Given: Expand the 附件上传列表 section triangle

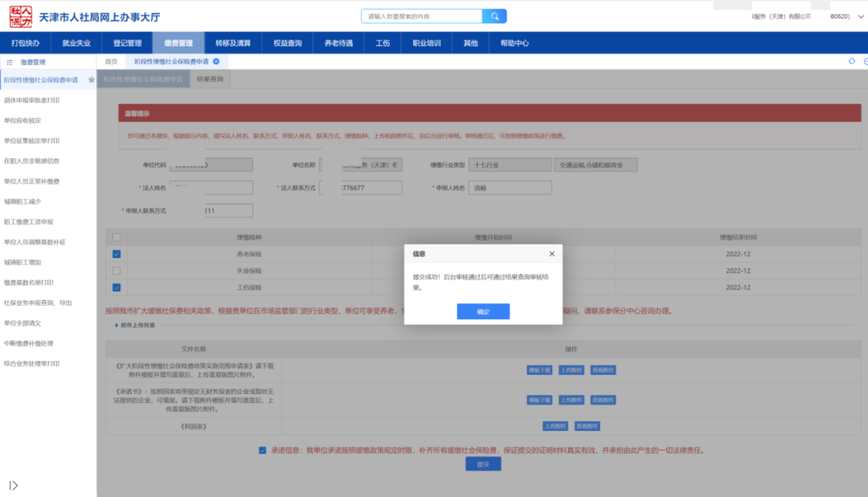Looking at the screenshot, I should (x=116, y=326).
